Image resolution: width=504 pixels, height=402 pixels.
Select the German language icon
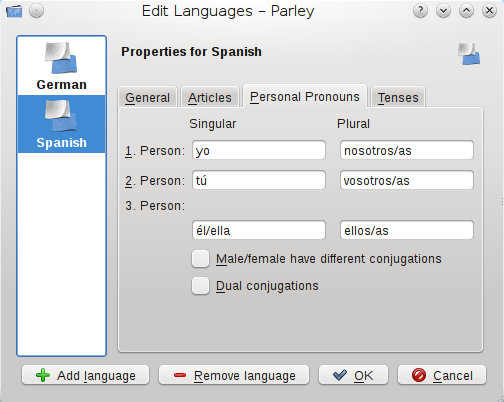[61, 58]
